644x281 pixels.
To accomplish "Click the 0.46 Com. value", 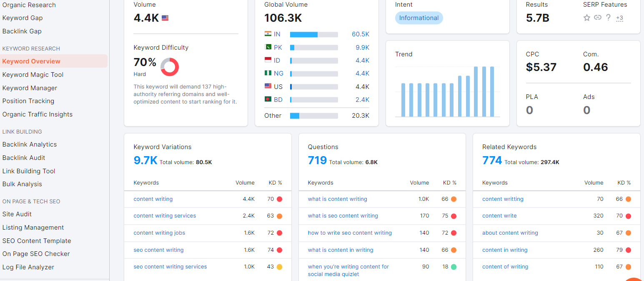I will click(x=596, y=67).
